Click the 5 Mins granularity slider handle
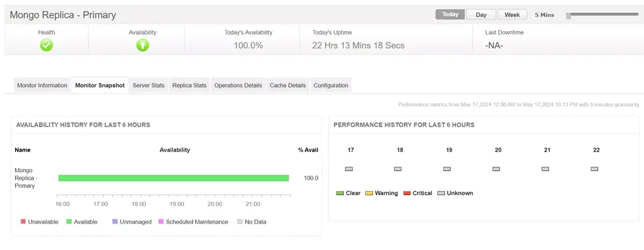Image resolution: width=644 pixels, height=250 pixels. [568, 16]
